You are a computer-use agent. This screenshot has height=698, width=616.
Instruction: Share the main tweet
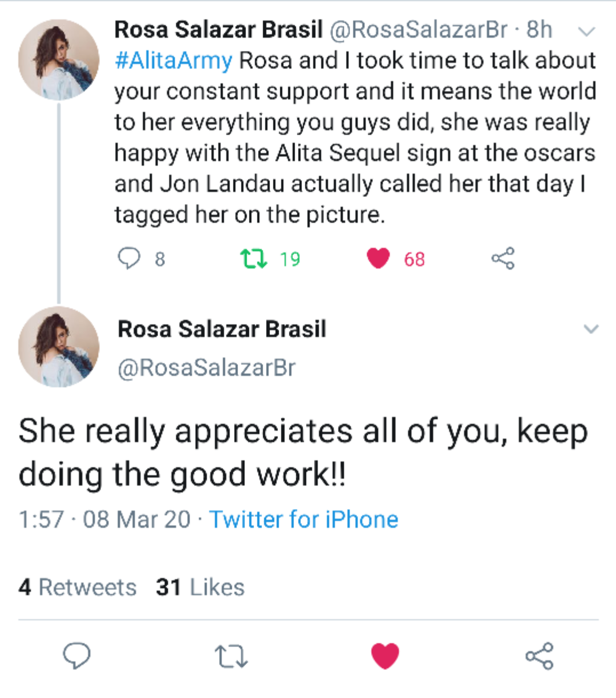pos(539,656)
